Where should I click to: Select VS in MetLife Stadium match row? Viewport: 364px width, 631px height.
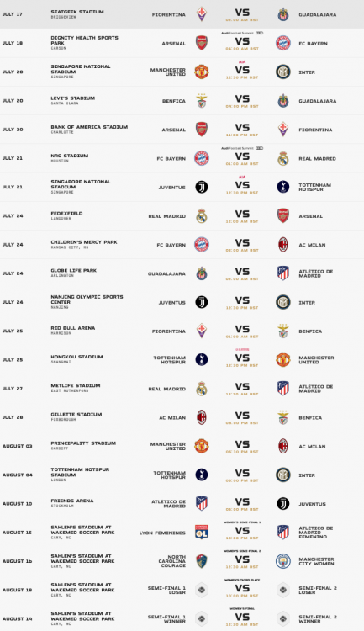click(x=242, y=387)
